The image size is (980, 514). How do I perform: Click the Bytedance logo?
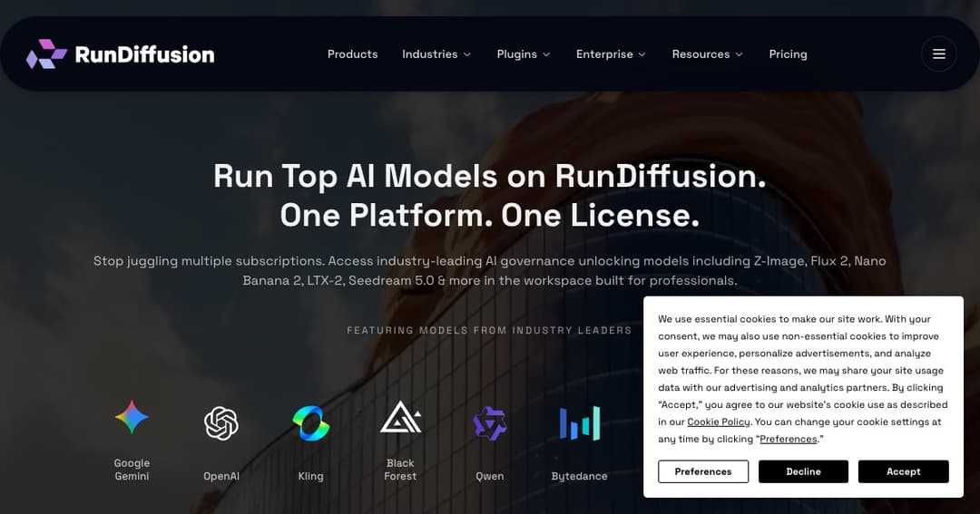coord(579,423)
